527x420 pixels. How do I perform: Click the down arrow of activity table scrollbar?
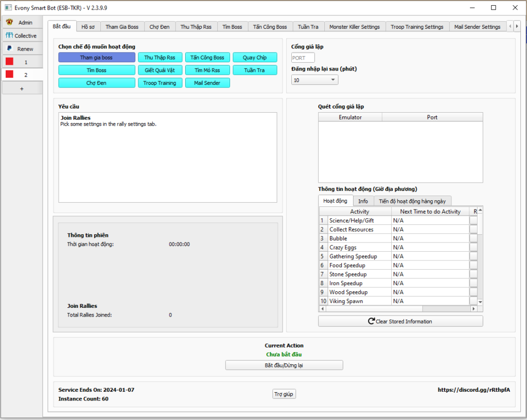(480, 302)
